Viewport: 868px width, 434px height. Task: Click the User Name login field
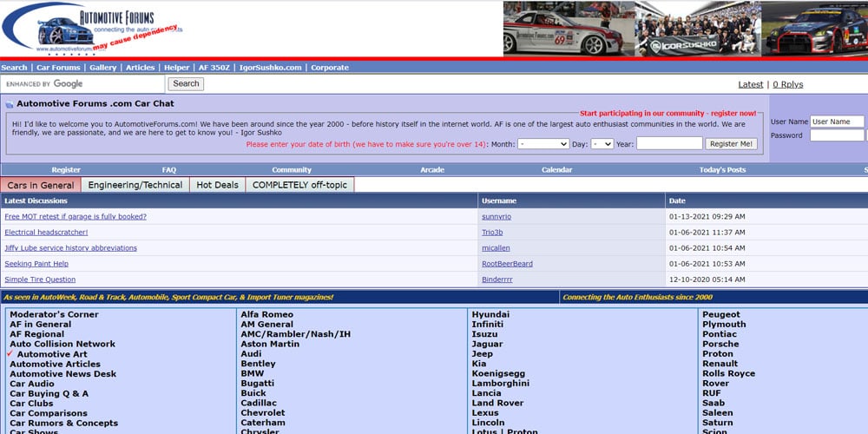coord(837,122)
